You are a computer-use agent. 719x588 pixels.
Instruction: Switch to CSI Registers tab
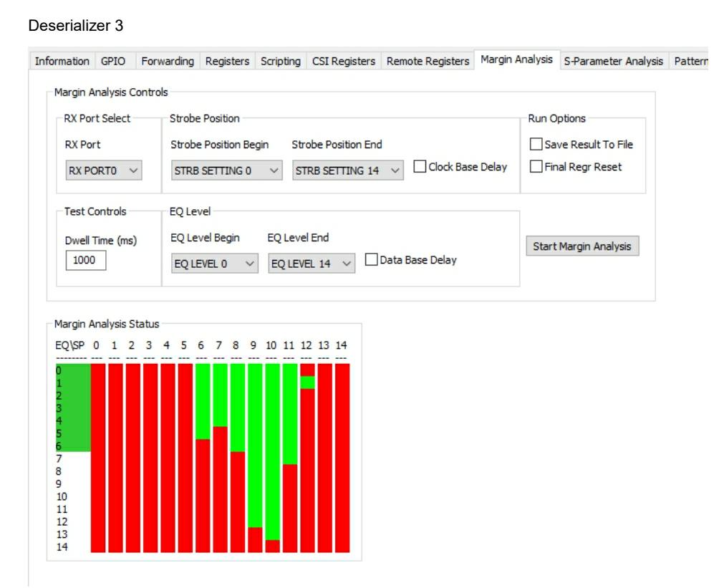[x=344, y=61]
